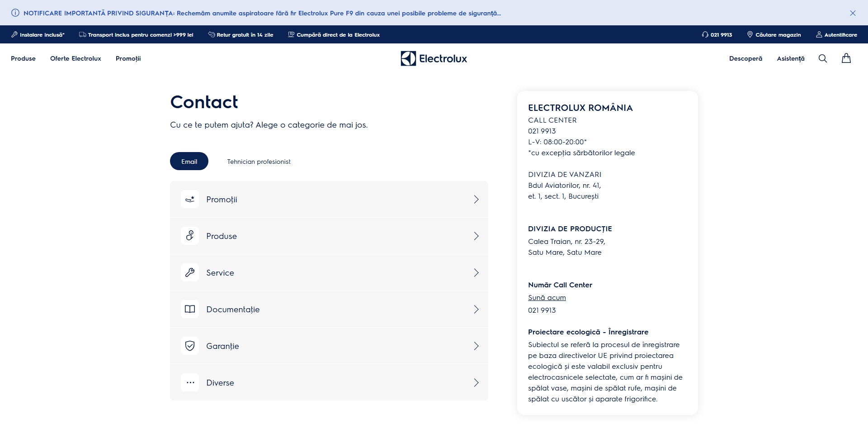Open the search magnifier icon
Viewport: 868px width, 448px height.
[x=823, y=58]
